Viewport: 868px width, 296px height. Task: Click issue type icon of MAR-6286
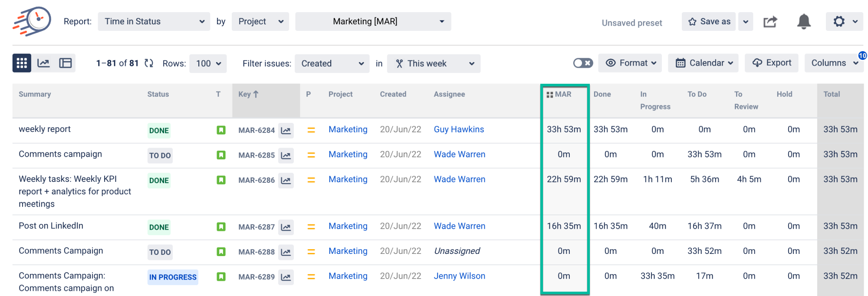221,180
